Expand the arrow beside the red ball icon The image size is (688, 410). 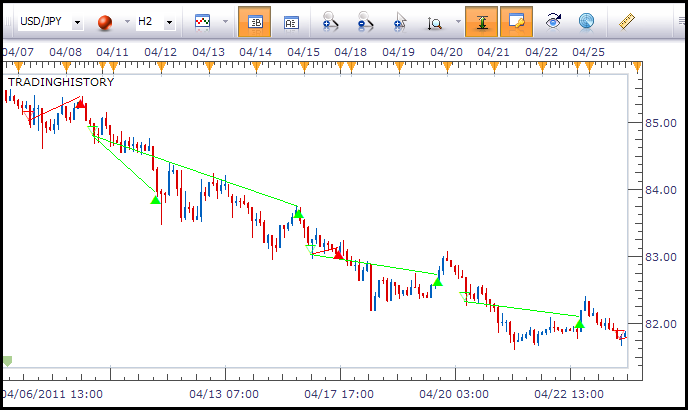[126, 21]
